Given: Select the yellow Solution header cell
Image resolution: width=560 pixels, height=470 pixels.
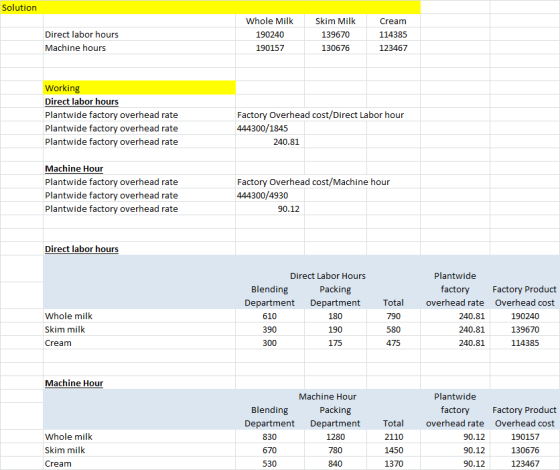Looking at the screenshot, I should 211,8.
